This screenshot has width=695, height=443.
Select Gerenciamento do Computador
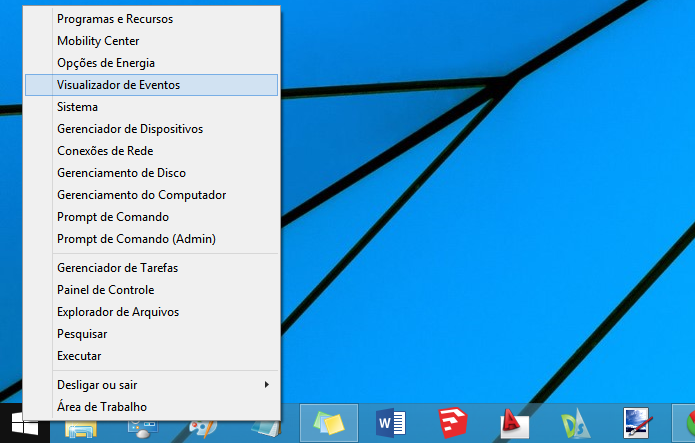(152, 195)
